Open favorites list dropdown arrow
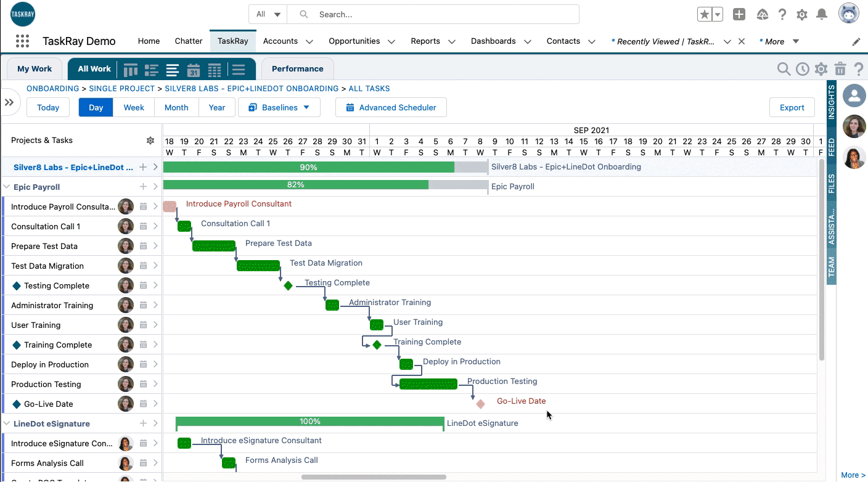 coord(718,14)
